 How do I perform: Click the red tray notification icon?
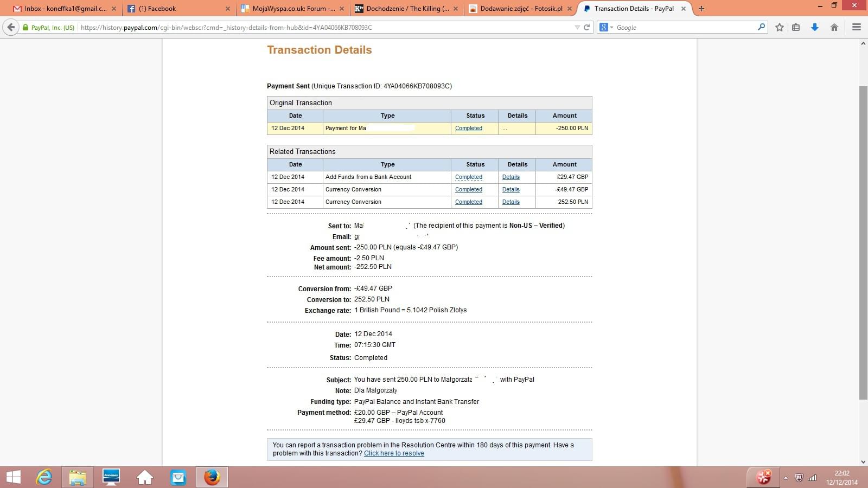(764, 477)
